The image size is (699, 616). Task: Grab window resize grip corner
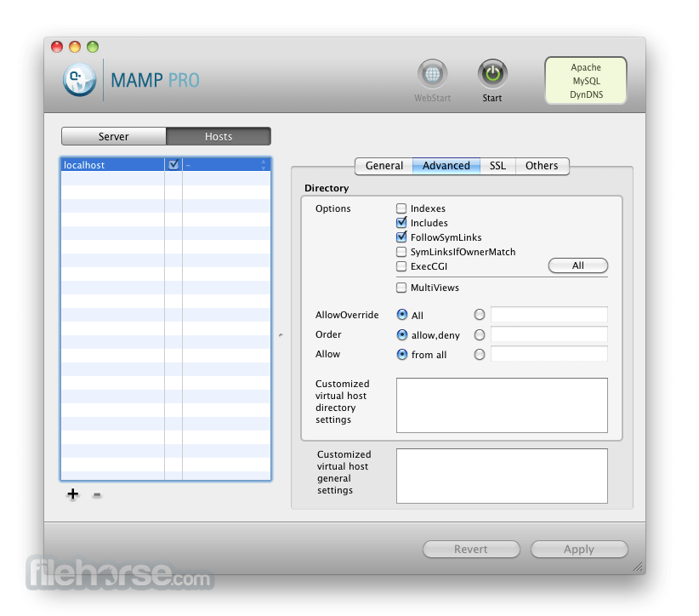638,567
